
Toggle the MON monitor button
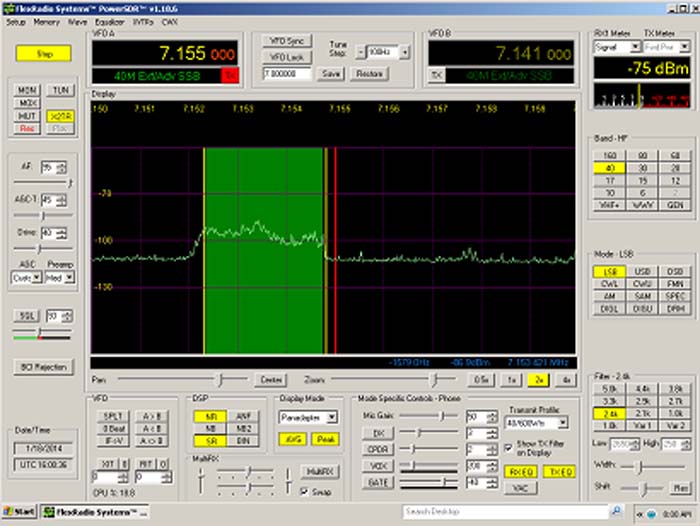(x=27, y=90)
